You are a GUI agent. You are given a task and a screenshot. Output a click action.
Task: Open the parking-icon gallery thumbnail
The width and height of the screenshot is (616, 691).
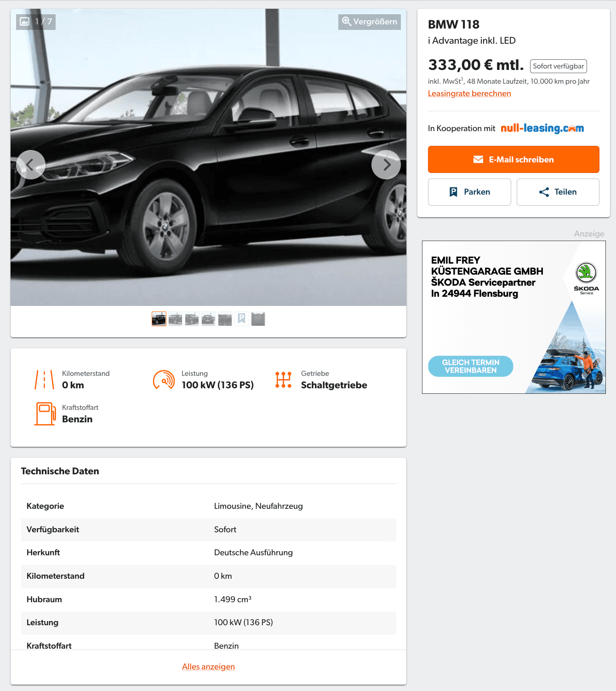242,319
